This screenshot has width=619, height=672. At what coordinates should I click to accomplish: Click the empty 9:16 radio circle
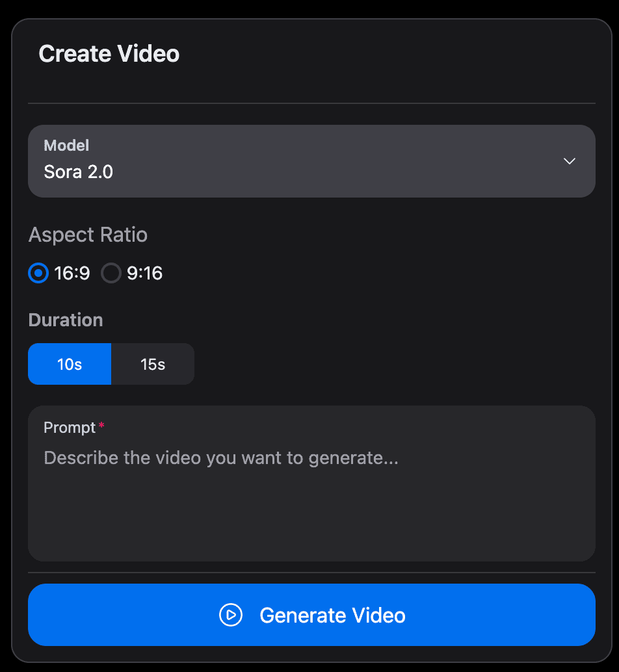[111, 273]
